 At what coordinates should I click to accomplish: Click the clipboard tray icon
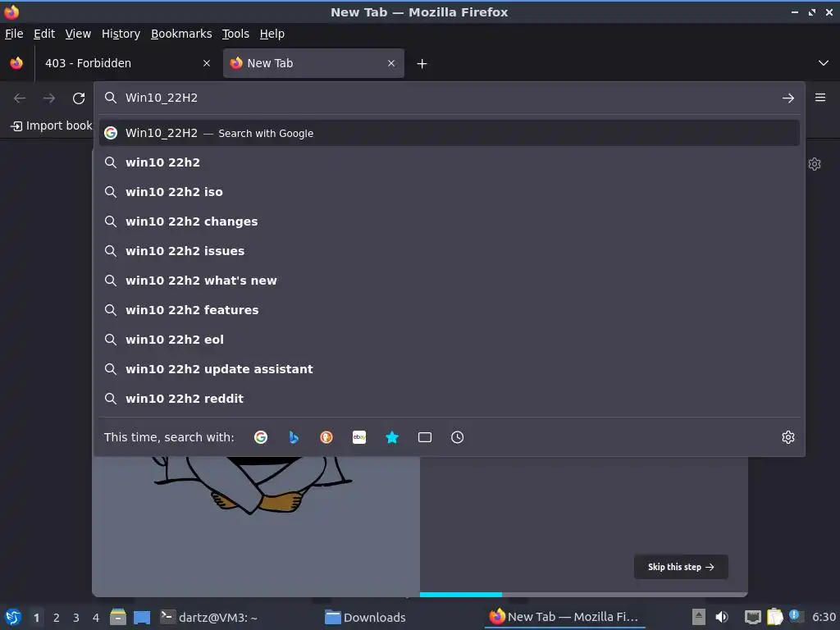(774, 617)
